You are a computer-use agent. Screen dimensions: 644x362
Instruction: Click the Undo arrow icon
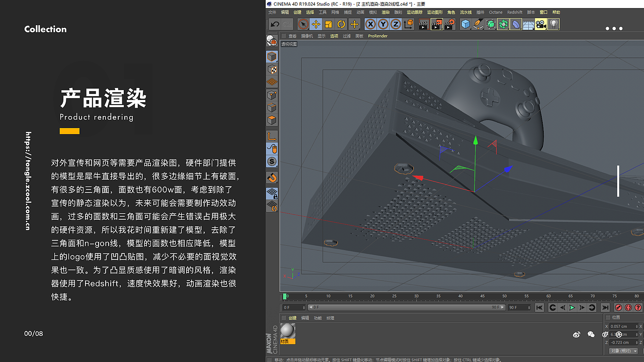click(275, 24)
